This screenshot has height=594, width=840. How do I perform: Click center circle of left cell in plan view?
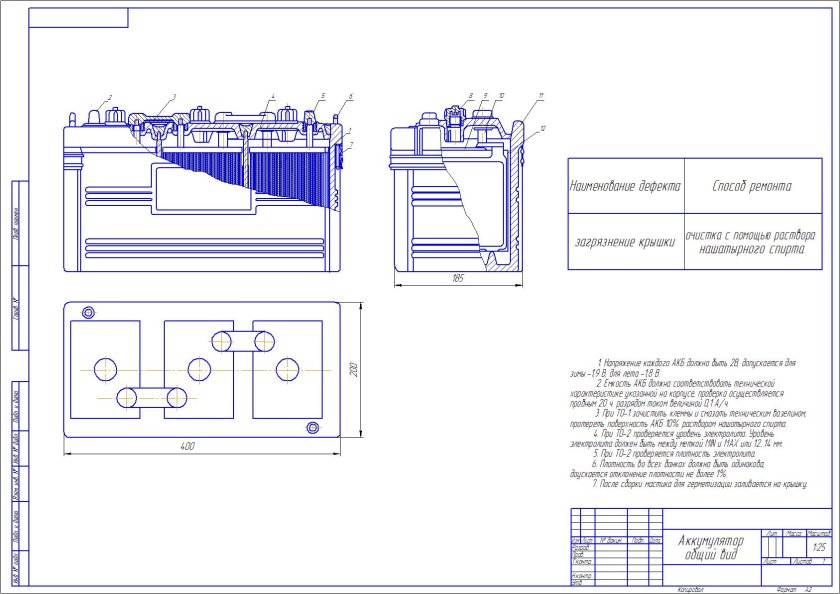[106, 368]
